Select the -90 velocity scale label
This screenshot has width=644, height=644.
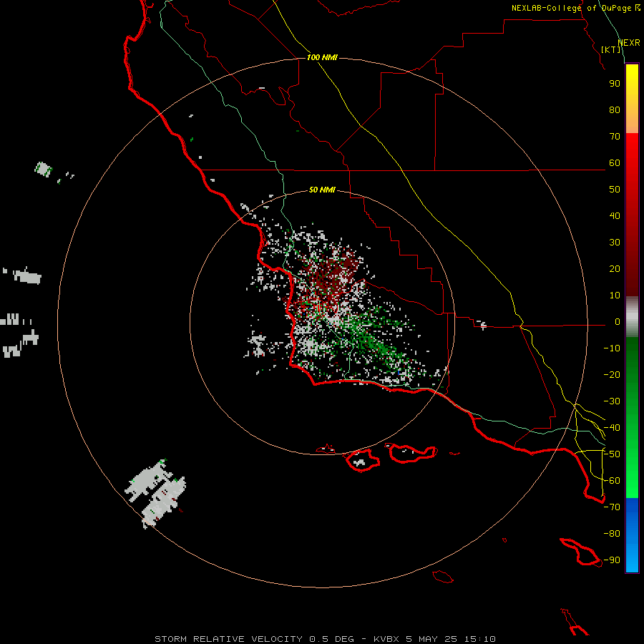[612, 560]
